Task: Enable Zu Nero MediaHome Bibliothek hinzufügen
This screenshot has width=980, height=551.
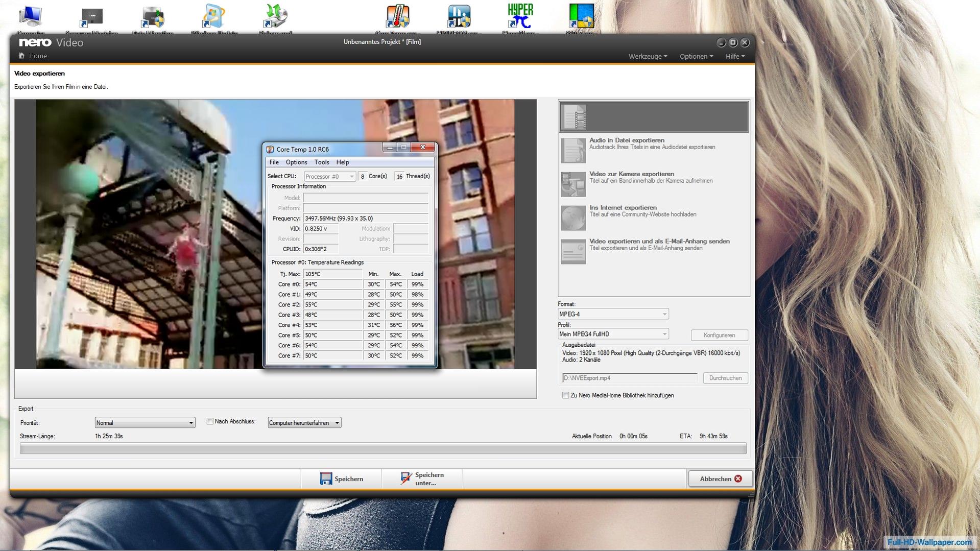Action: tap(566, 395)
